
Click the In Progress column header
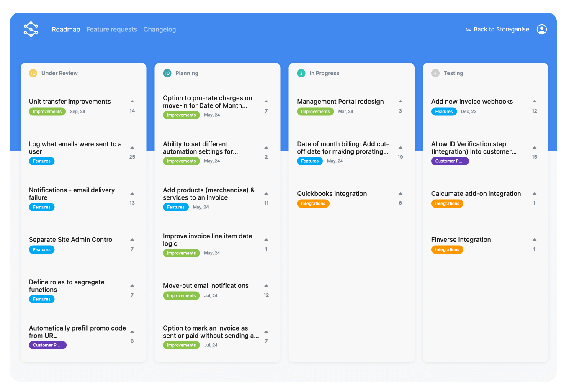coord(324,73)
